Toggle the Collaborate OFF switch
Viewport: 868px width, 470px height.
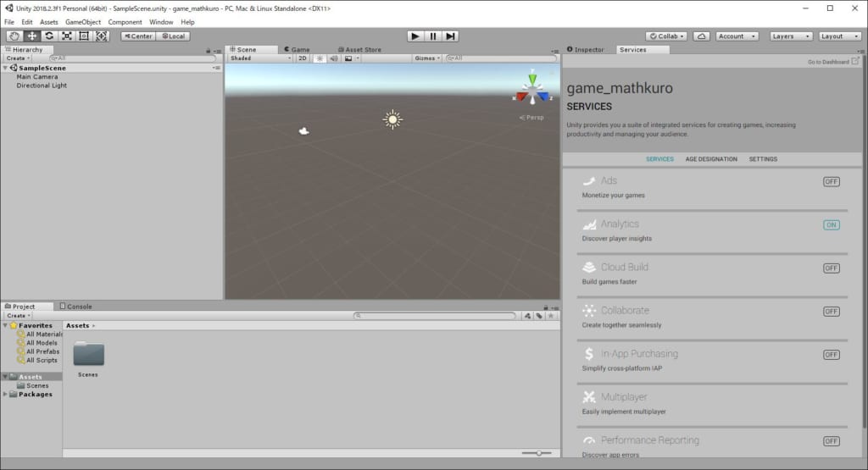coord(831,312)
